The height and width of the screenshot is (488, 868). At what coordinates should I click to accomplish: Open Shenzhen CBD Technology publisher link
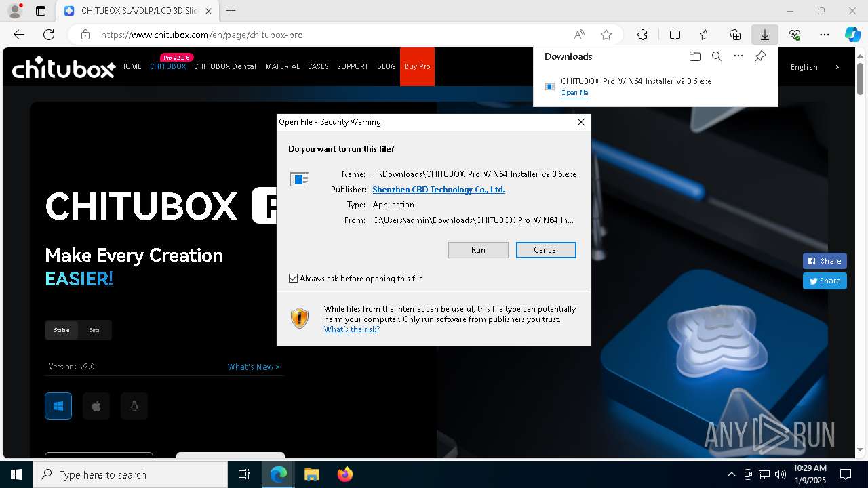[439, 190]
